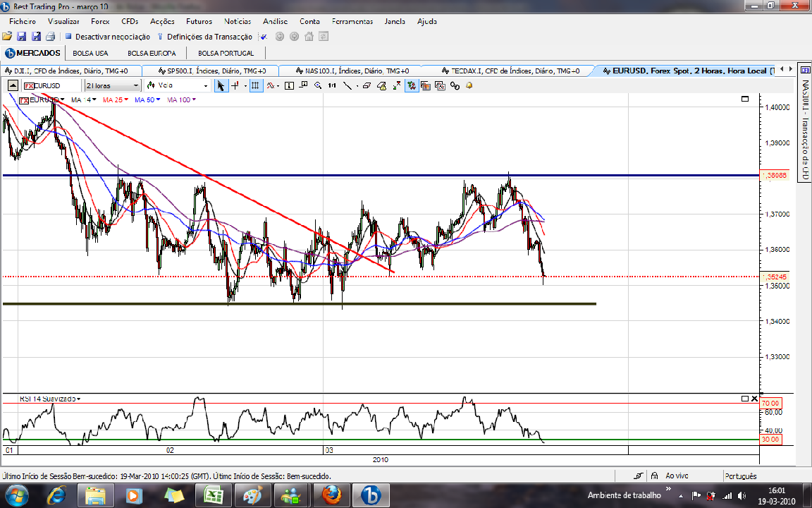
Task: Open the Análise menu
Action: 275,22
